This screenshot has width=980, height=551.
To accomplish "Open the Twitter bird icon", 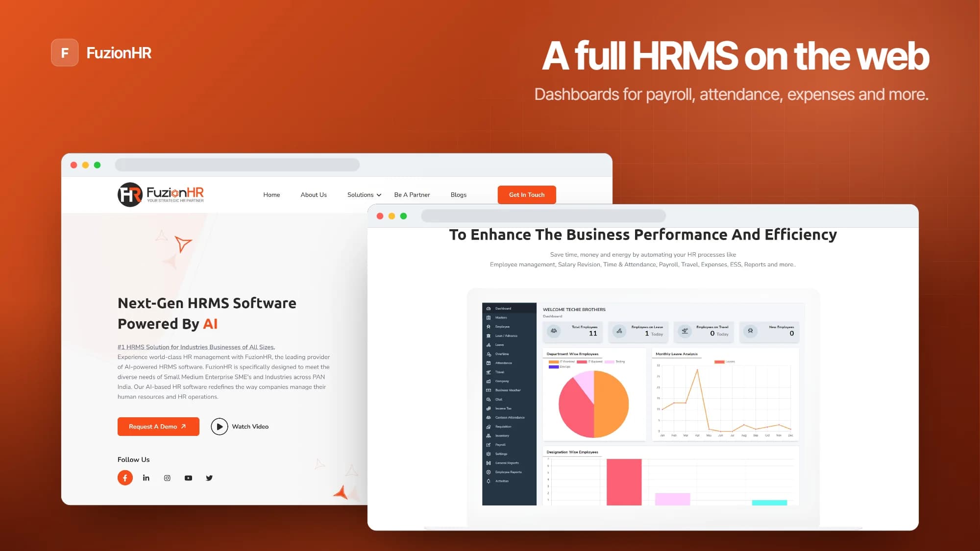I will click(209, 478).
